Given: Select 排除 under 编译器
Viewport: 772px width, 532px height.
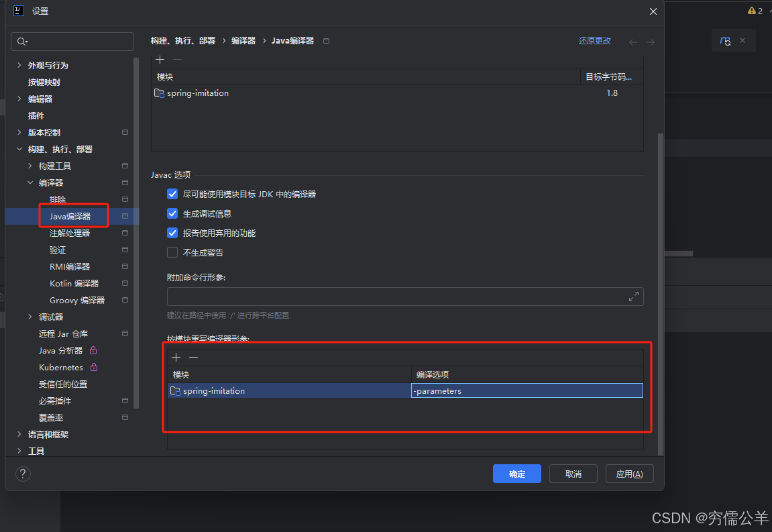Looking at the screenshot, I should pos(58,199).
